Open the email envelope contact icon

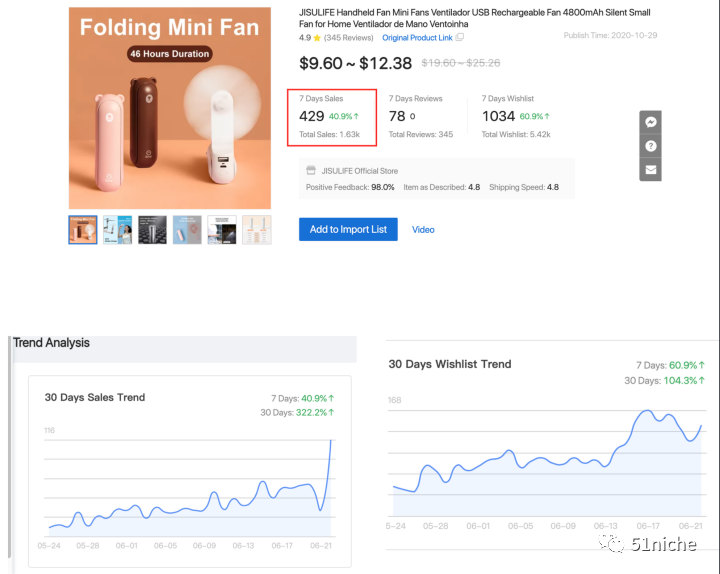click(x=650, y=170)
